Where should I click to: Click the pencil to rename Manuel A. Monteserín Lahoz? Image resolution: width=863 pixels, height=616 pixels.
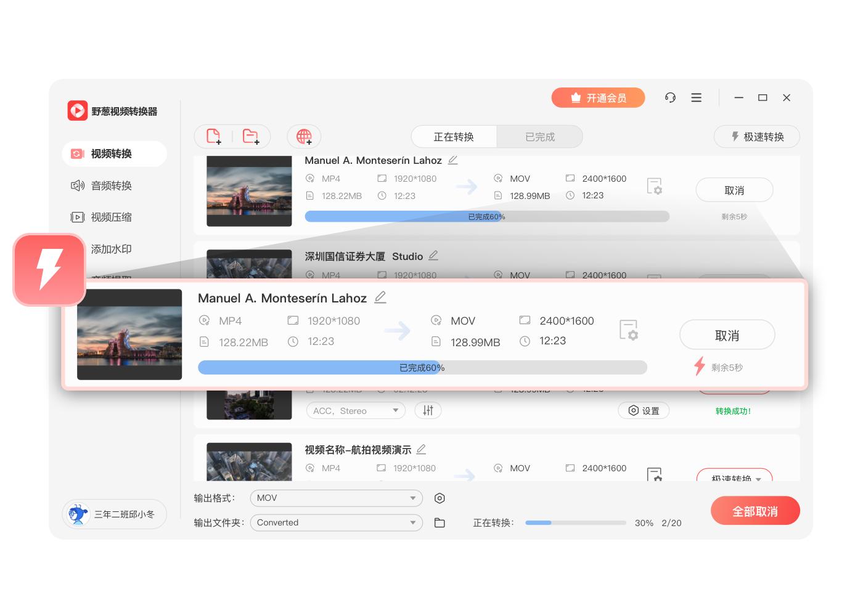[380, 298]
